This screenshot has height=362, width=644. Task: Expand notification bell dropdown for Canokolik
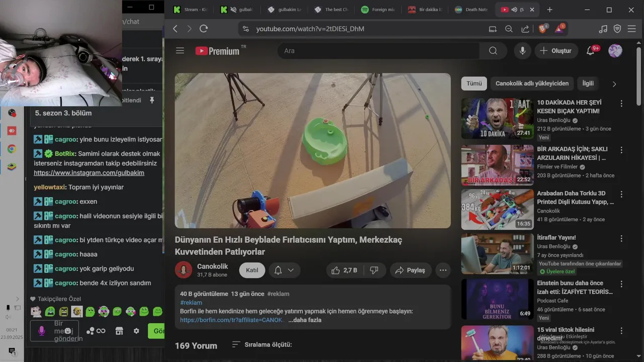284,270
